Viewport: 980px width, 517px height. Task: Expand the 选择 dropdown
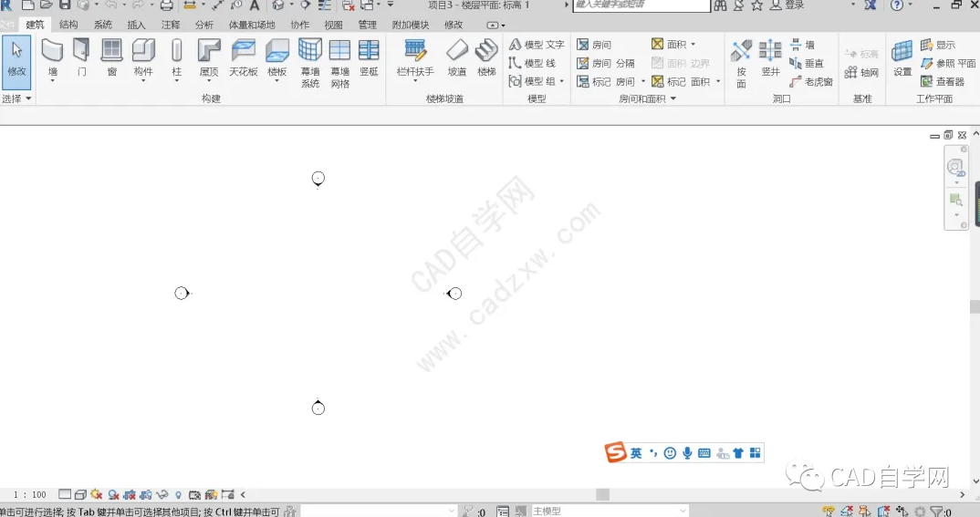tap(16, 98)
